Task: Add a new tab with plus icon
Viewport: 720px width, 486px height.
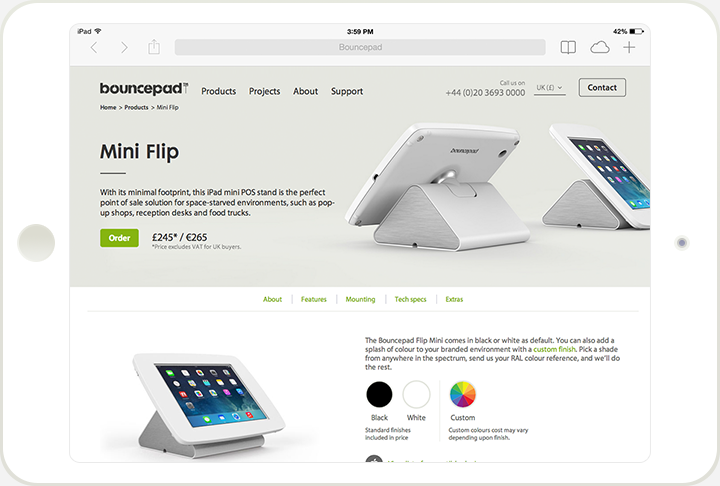Action: (x=629, y=47)
